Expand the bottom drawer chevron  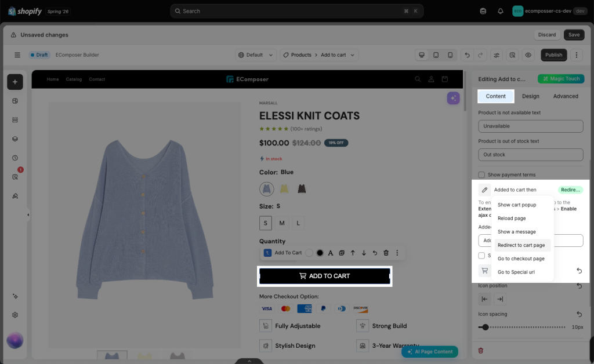pos(249,361)
